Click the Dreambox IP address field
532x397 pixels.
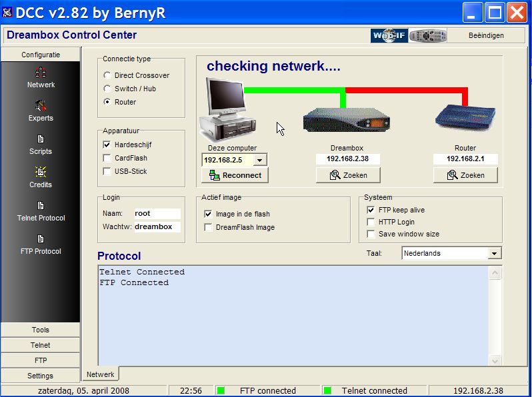348,159
